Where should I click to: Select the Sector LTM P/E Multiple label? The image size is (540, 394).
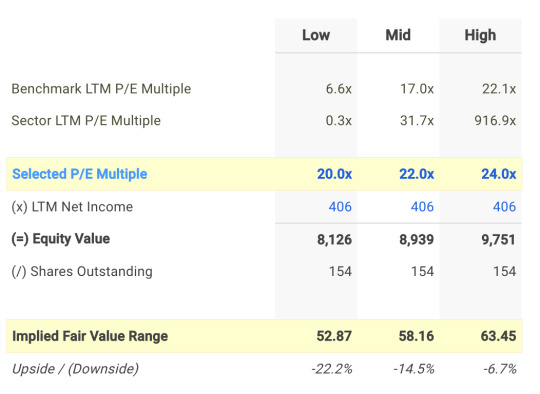86,121
